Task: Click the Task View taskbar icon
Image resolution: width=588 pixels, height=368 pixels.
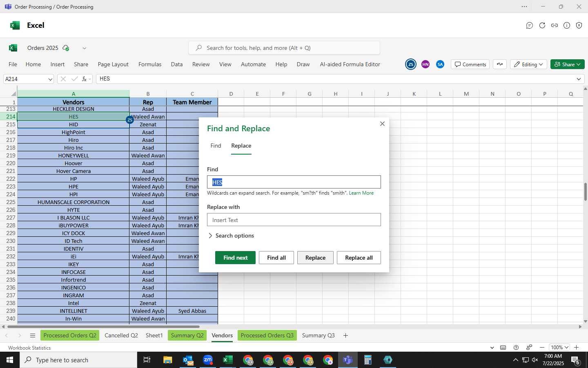Action: click(147, 360)
